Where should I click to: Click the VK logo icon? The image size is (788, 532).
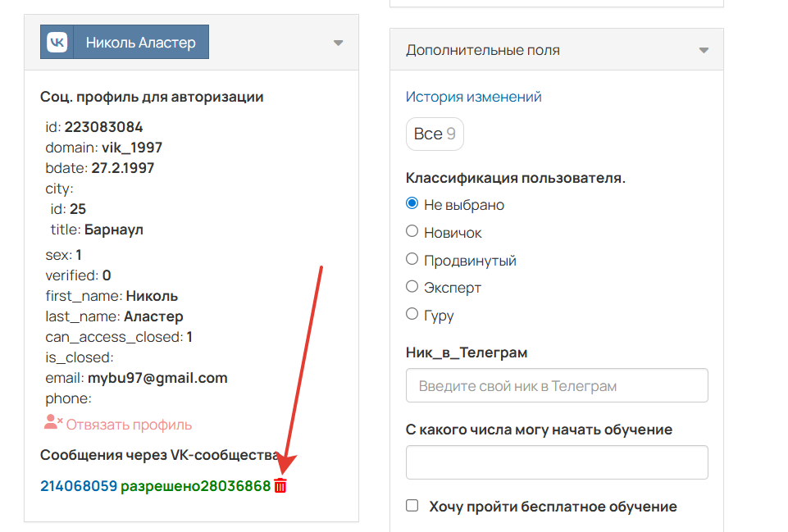[56, 42]
